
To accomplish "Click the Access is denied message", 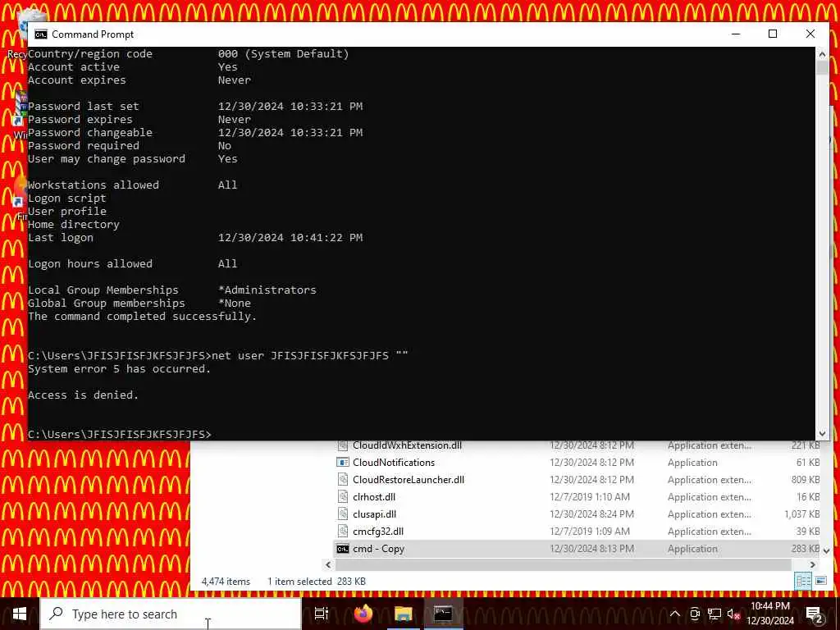I will point(83,395).
